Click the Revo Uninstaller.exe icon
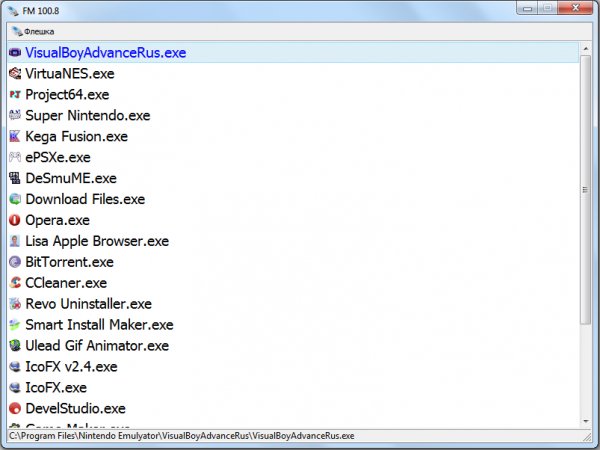Screen dimensions: 600x450 click(15, 304)
